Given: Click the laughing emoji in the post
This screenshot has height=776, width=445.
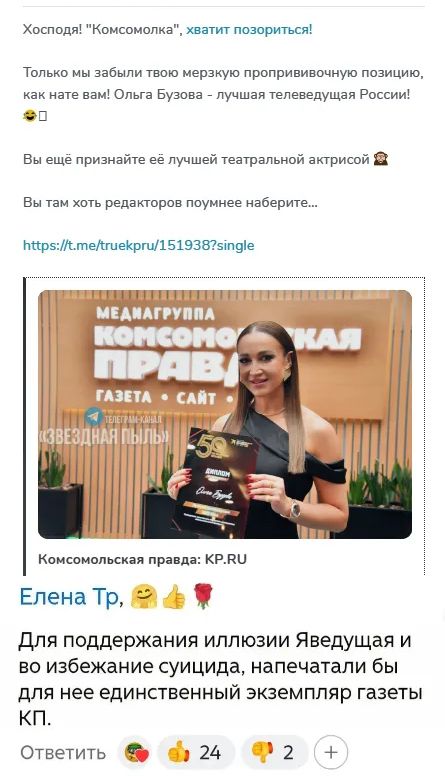Looking at the screenshot, I should [x=30, y=116].
